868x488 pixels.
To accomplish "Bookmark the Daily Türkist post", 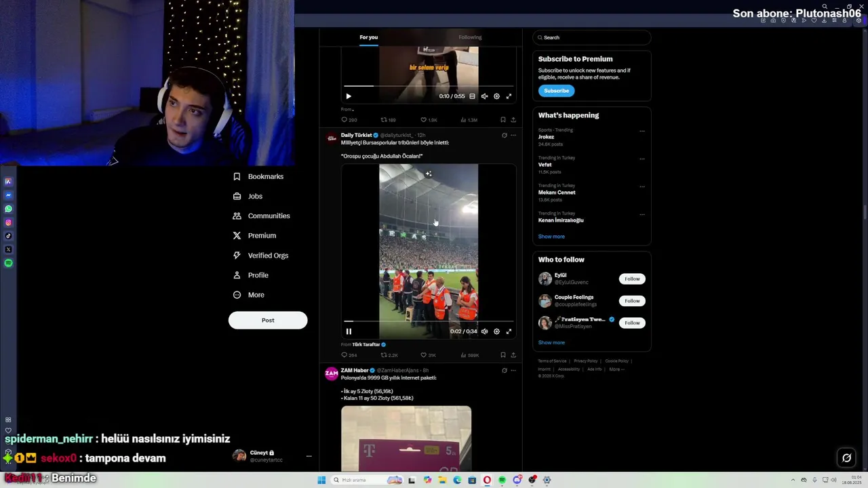I will tap(502, 355).
